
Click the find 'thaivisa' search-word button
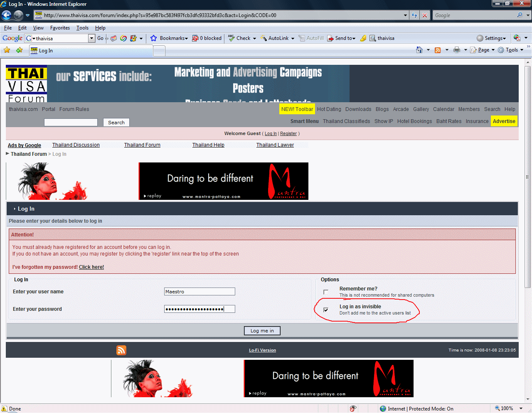pyautogui.click(x=382, y=38)
